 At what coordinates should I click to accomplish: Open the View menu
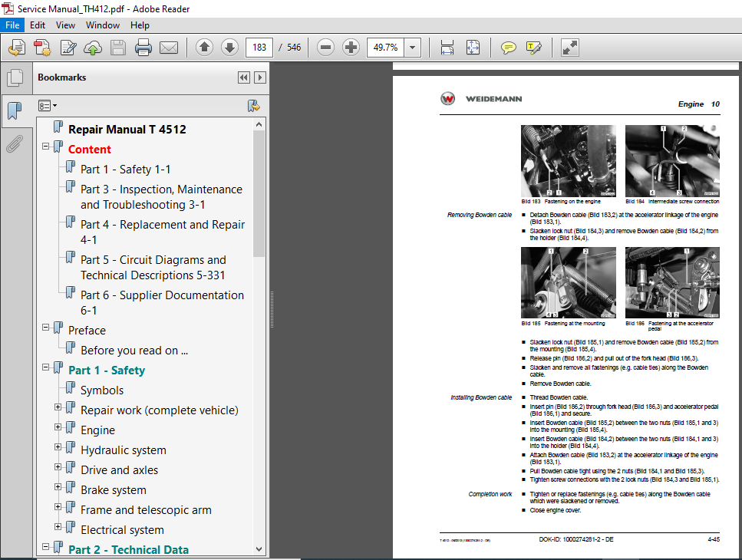pyautogui.click(x=65, y=25)
